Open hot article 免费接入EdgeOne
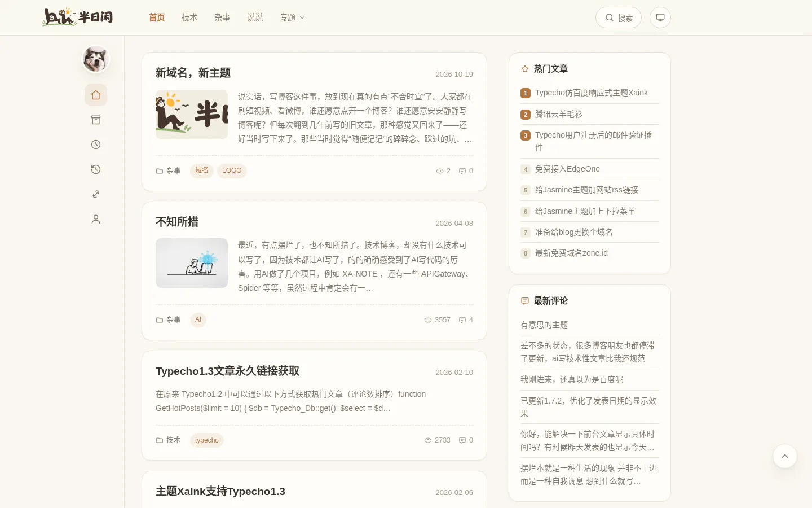Viewport: 812px width, 508px height. (567, 169)
